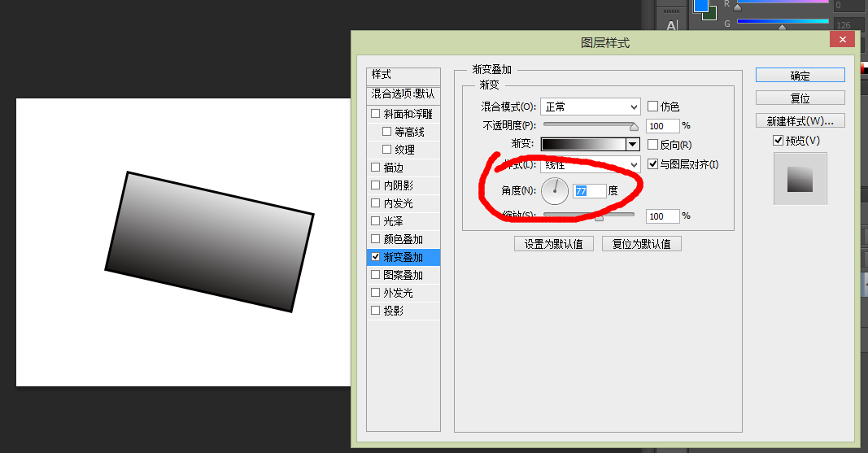The width and height of the screenshot is (868, 453).
Task: Click the black-to-white gradient preview bar
Action: [x=583, y=145]
